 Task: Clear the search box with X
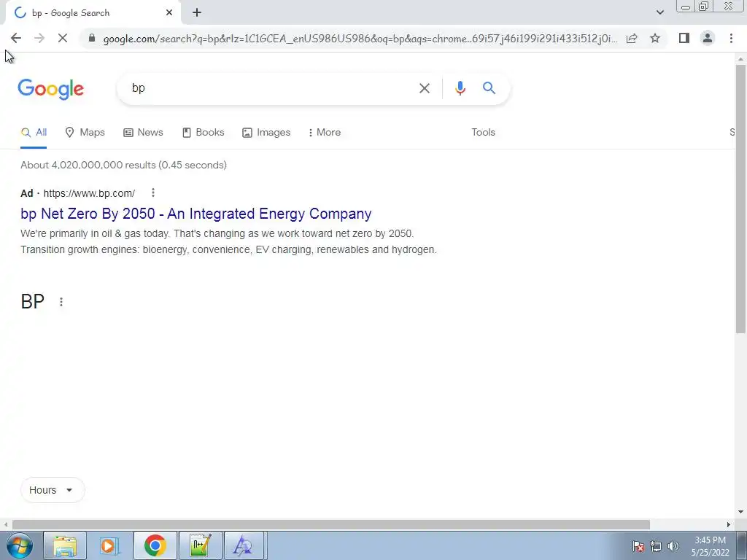point(424,88)
